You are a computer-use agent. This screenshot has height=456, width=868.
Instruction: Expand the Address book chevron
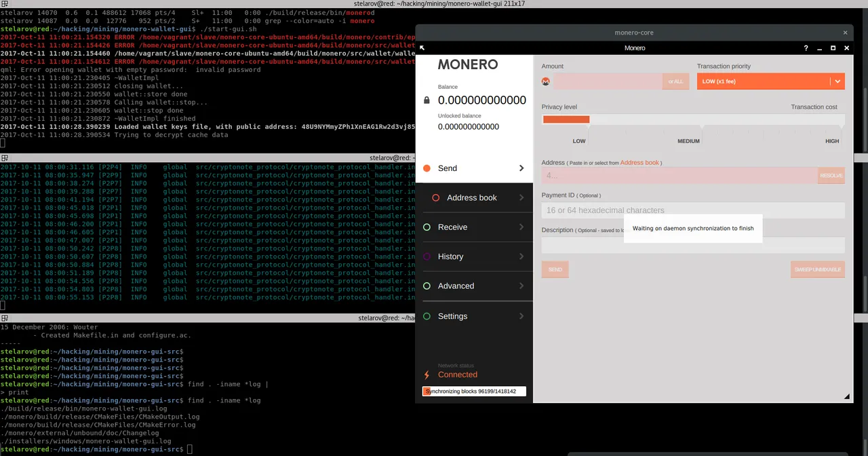[x=521, y=197]
